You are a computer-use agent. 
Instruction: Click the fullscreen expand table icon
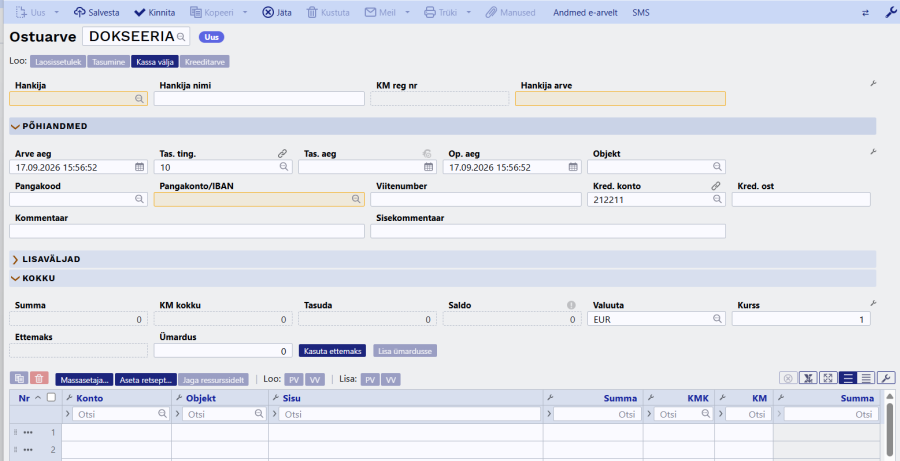click(828, 378)
